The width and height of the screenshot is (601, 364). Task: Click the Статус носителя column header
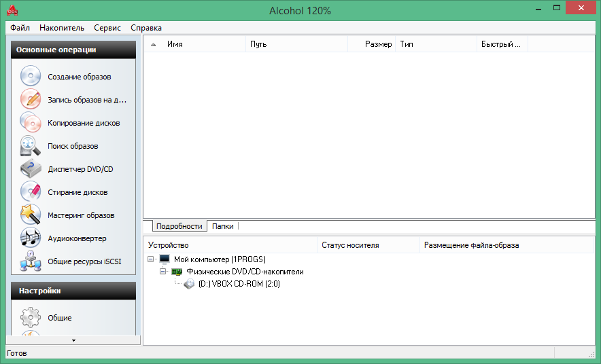tap(368, 245)
